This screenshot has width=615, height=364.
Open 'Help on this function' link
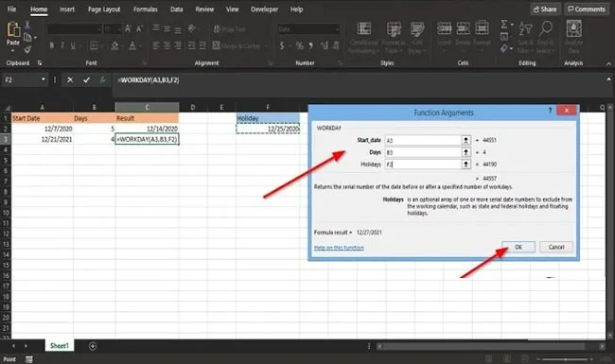click(x=339, y=248)
